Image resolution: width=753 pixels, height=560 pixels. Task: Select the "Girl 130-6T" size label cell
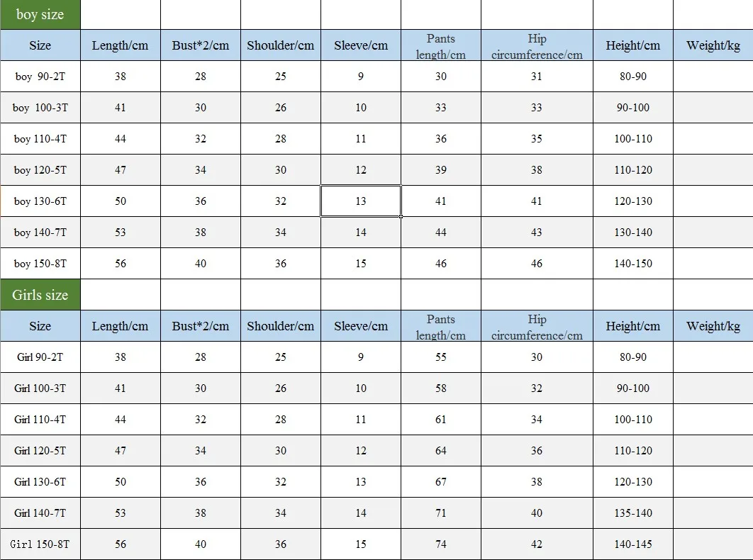point(40,482)
